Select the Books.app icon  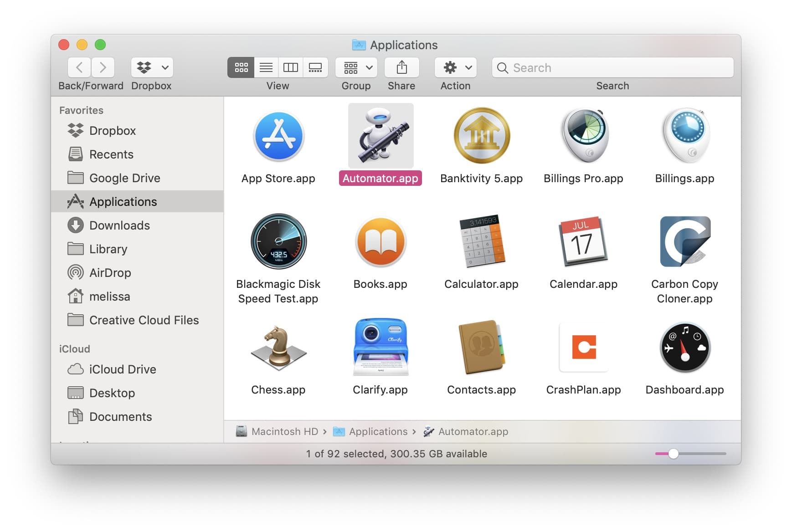[x=381, y=241]
